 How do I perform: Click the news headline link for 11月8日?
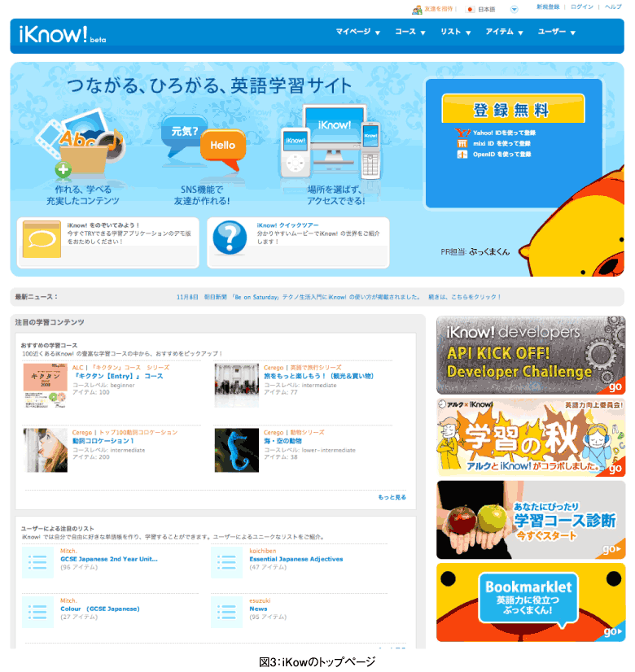point(339,297)
